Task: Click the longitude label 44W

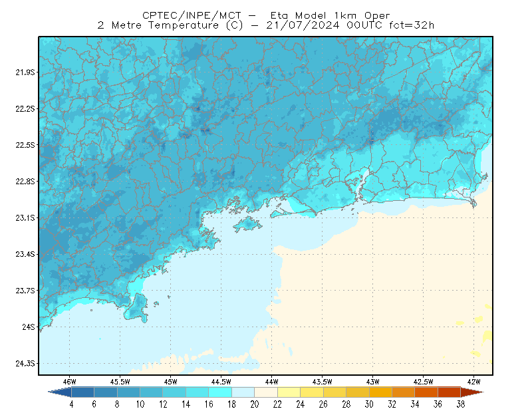Action: pyautogui.click(x=272, y=382)
